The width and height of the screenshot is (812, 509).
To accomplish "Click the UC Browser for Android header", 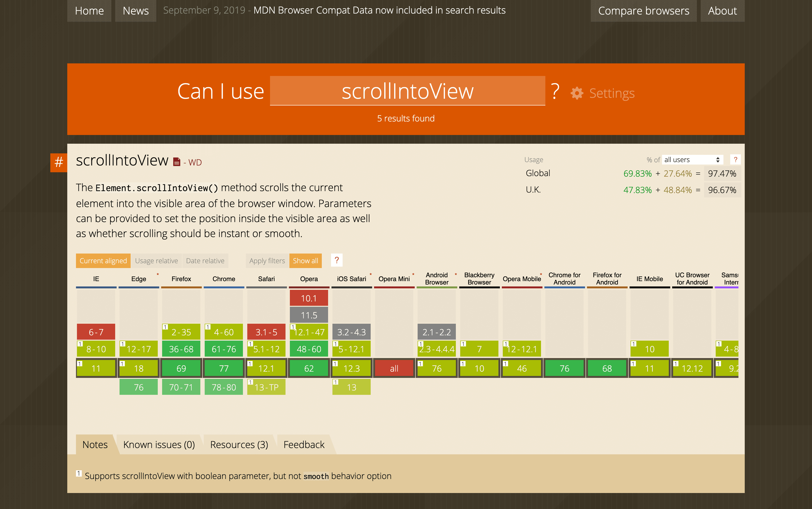I will coord(692,279).
